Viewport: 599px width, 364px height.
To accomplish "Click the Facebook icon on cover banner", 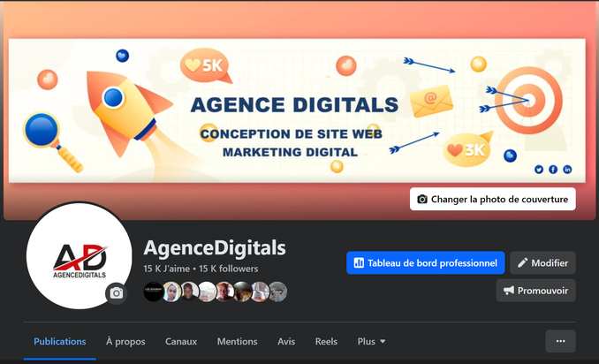I will 553,170.
